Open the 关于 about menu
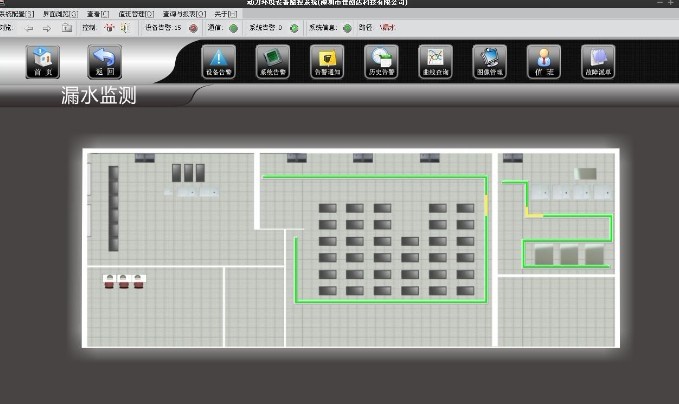The width and height of the screenshot is (679, 404). 225,15
